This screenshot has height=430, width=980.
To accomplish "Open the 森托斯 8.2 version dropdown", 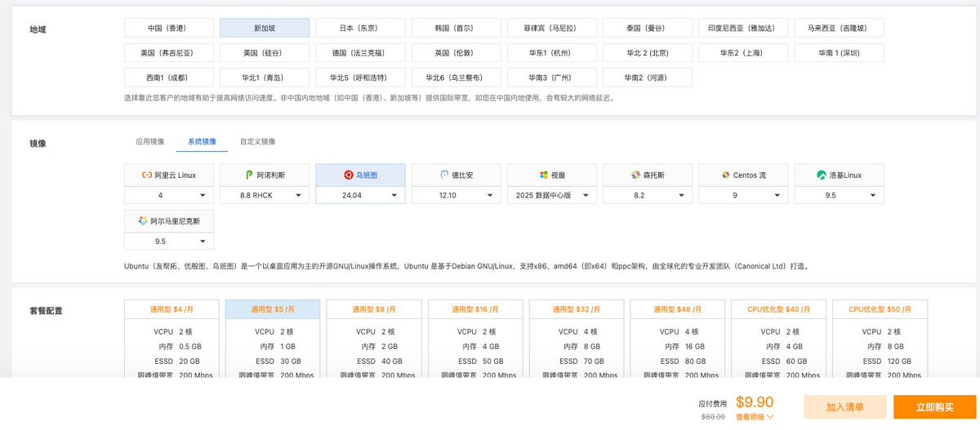I will 648,195.
